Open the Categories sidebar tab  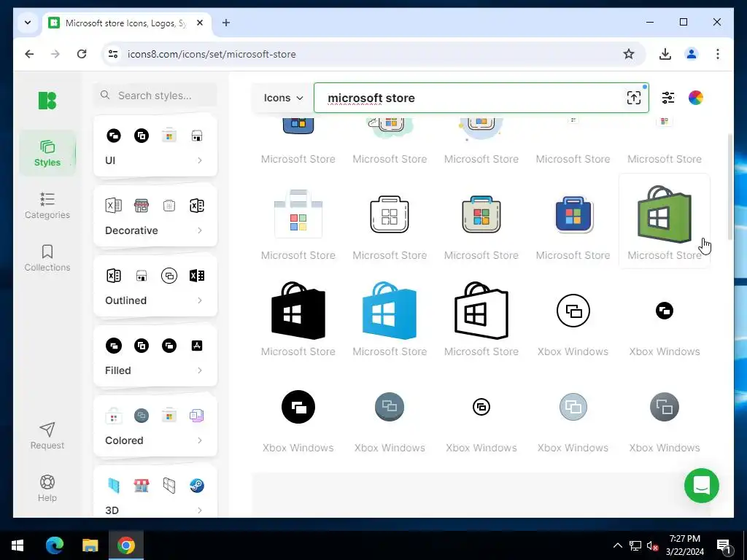pos(47,205)
